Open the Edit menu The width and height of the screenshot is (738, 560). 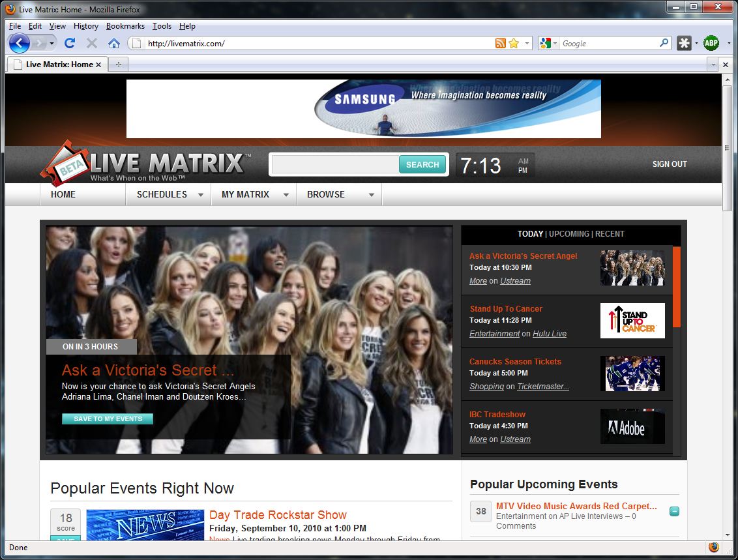[35, 26]
